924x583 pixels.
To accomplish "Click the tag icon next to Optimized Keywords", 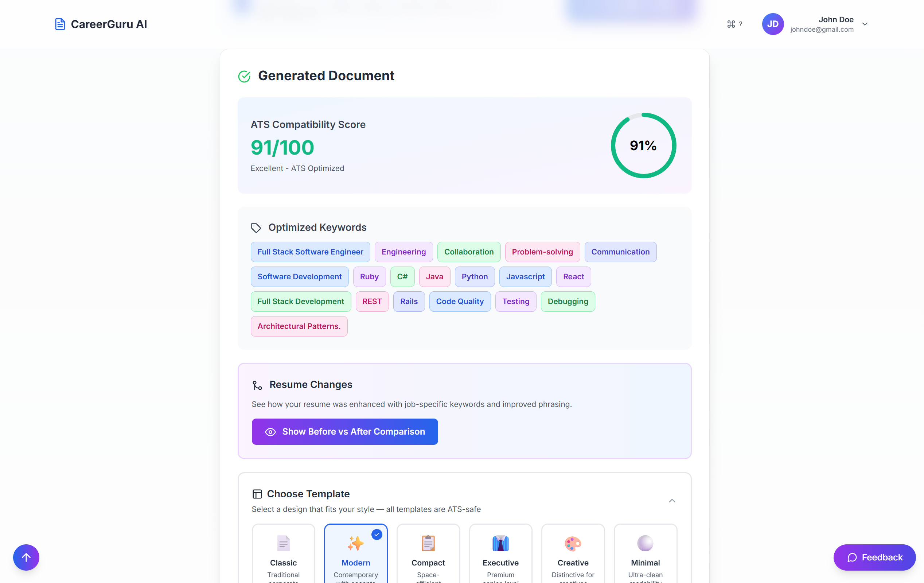I will click(256, 228).
